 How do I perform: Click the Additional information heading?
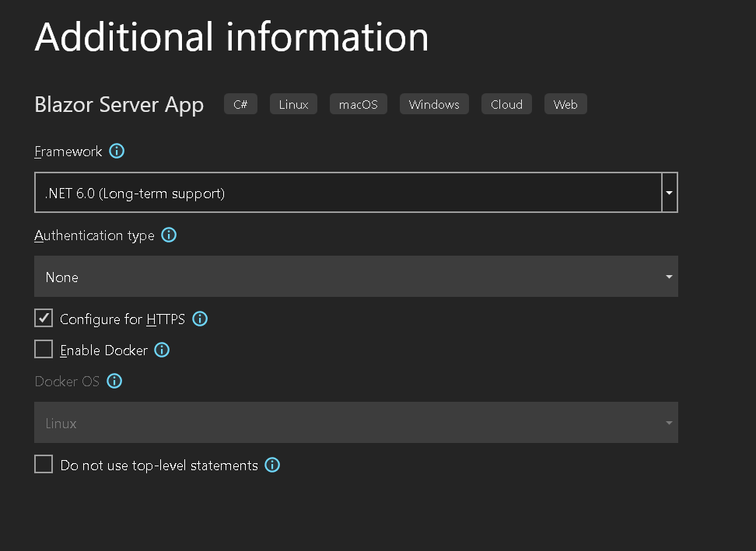pyautogui.click(x=232, y=37)
